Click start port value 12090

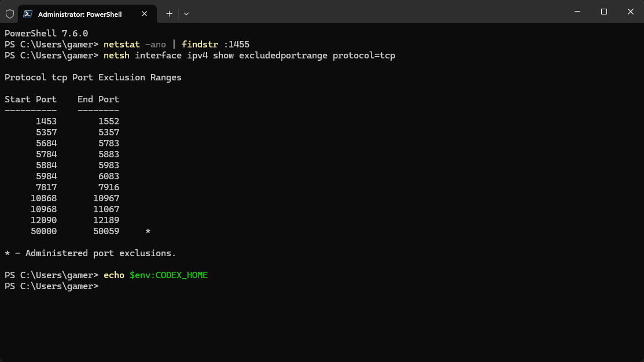43,220
